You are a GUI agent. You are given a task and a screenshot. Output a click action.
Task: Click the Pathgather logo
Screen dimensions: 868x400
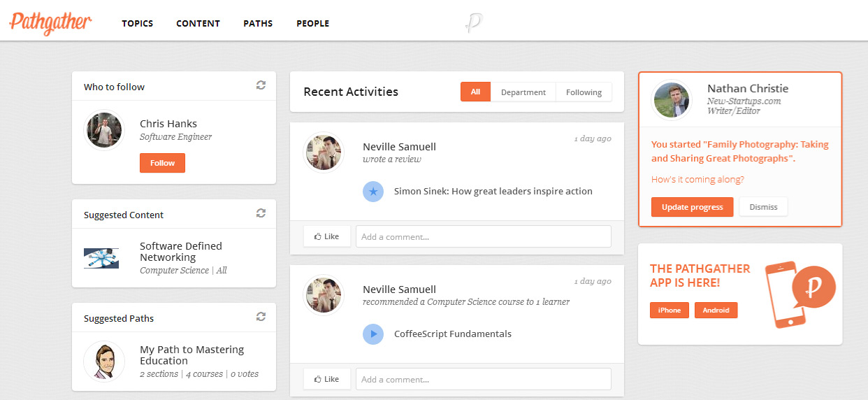pos(50,22)
